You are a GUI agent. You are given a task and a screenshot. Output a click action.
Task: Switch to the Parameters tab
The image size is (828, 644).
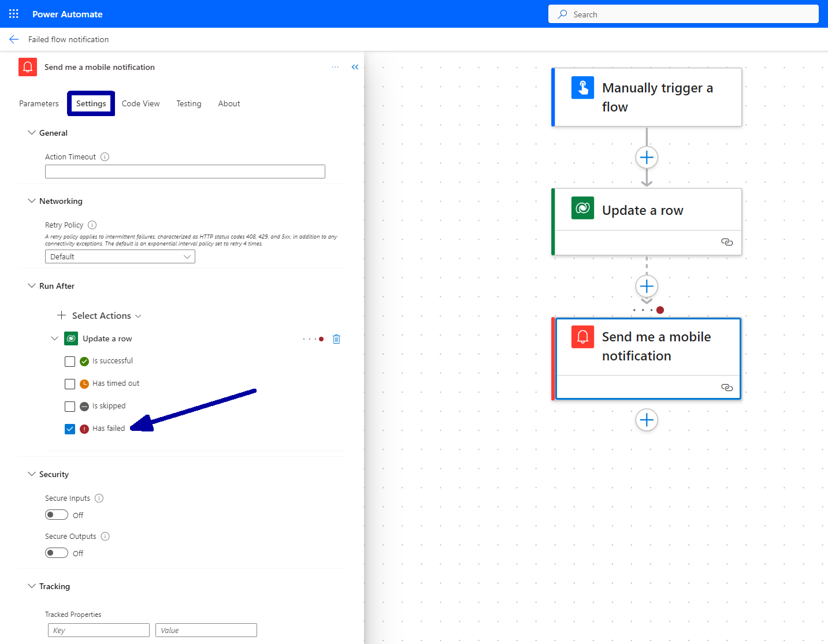(39, 103)
